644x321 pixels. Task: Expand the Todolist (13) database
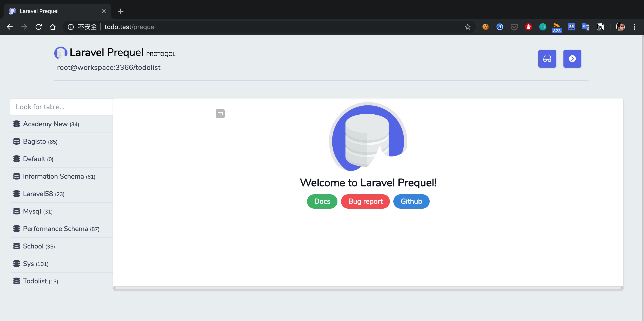point(62,281)
